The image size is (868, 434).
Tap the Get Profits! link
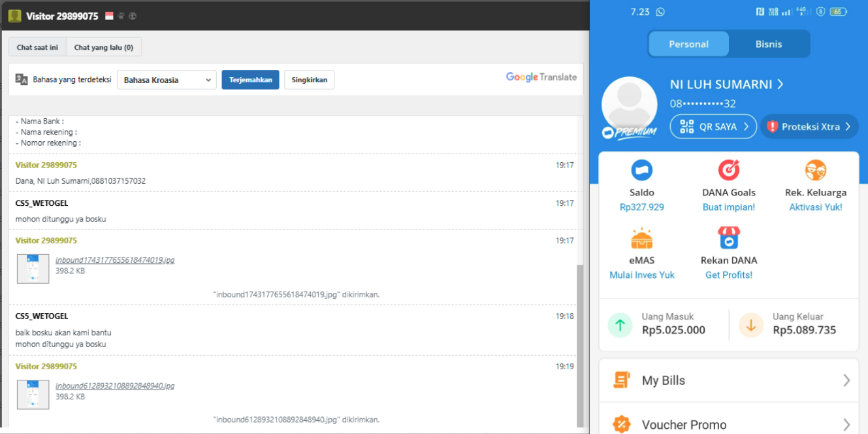pos(729,275)
